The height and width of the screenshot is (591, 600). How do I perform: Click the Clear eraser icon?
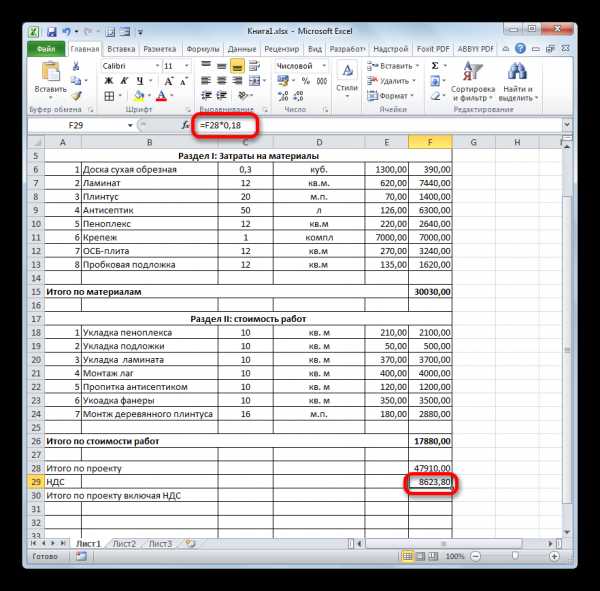435,96
